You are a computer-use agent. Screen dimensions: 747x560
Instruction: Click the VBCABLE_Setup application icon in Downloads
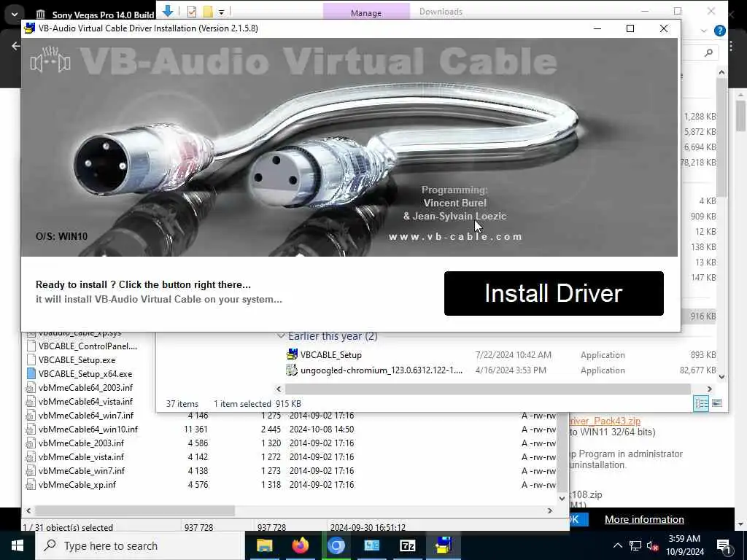(x=292, y=354)
